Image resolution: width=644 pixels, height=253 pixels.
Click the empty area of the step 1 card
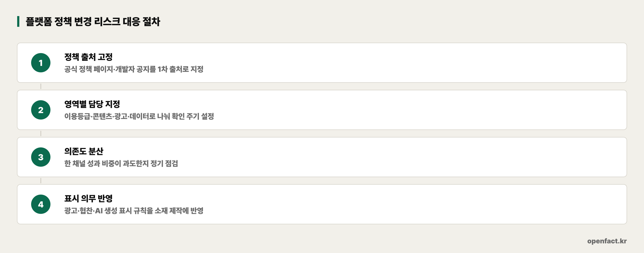[x=402, y=63]
